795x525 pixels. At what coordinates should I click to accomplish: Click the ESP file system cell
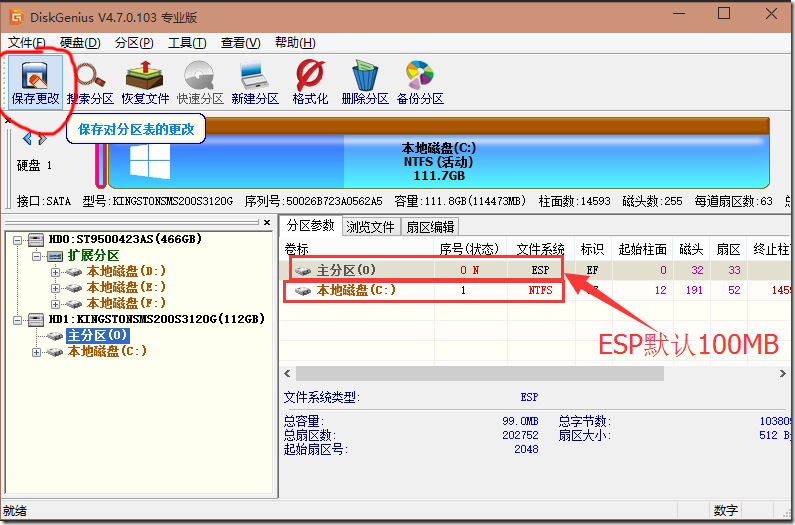tap(540, 270)
